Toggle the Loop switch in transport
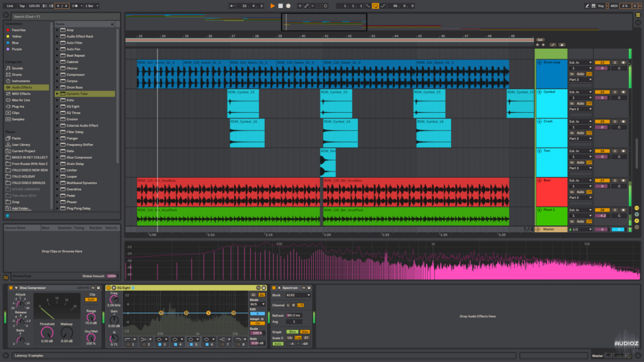The width and height of the screenshot is (644, 362). [376, 6]
